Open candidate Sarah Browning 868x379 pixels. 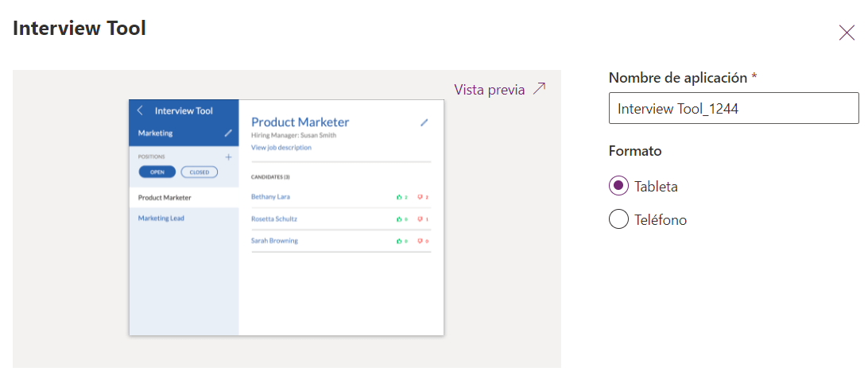274,241
